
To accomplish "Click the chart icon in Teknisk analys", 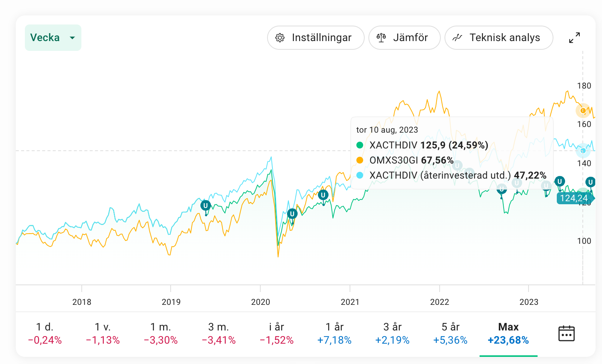I will 457,38.
